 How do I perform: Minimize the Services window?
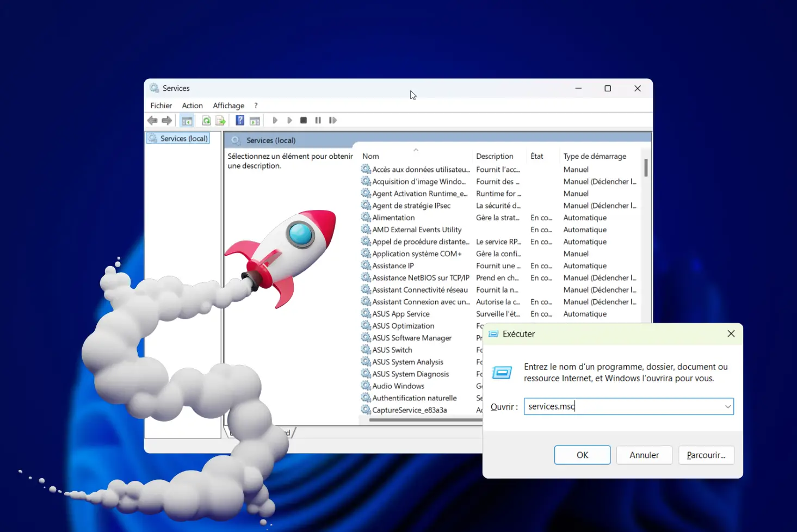pos(578,88)
